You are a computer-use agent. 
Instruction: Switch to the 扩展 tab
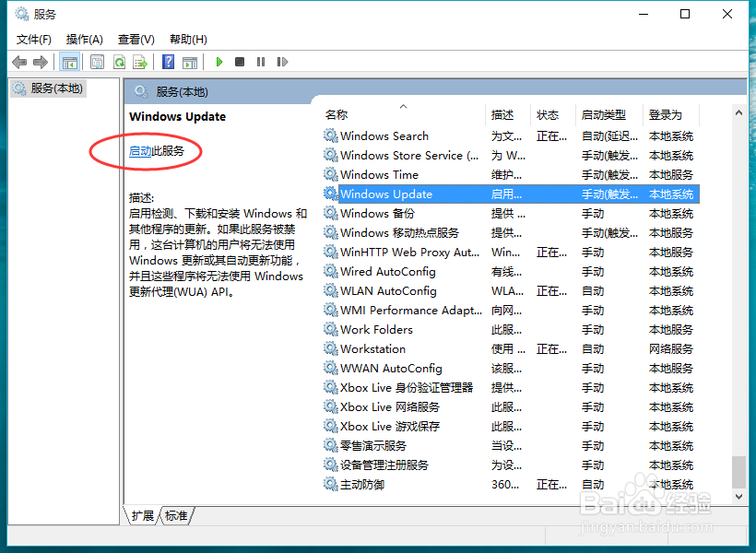141,516
